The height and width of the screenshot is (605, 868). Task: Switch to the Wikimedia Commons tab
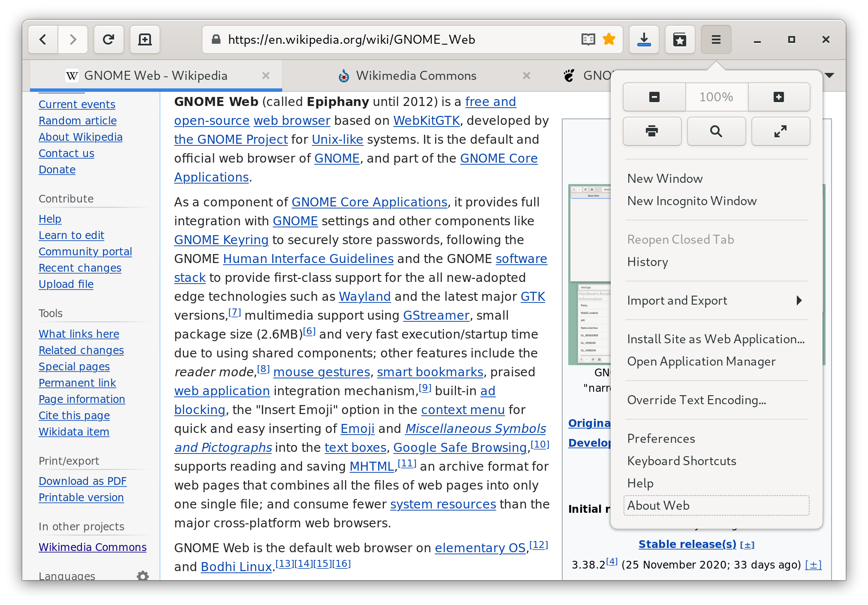416,76
